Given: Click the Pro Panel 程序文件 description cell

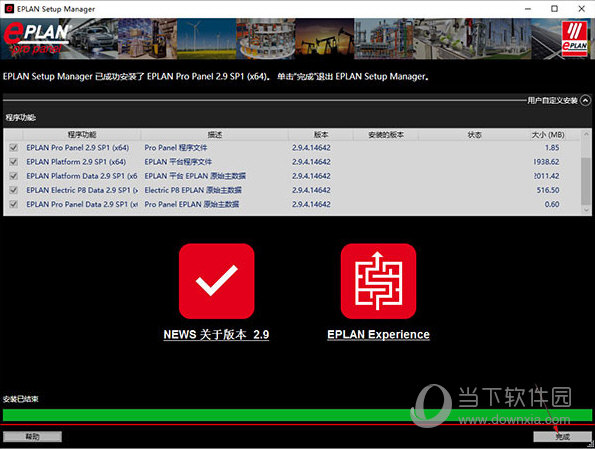Looking at the screenshot, I should (176, 148).
